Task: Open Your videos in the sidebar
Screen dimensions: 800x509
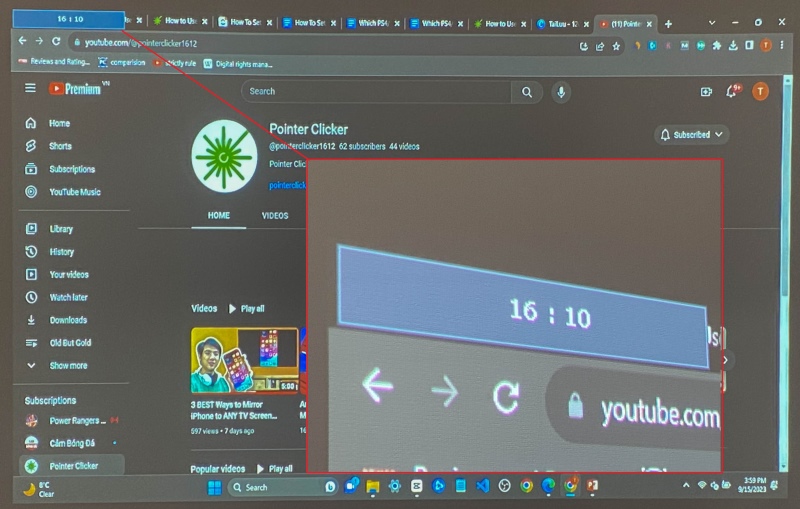Action: coord(71,274)
